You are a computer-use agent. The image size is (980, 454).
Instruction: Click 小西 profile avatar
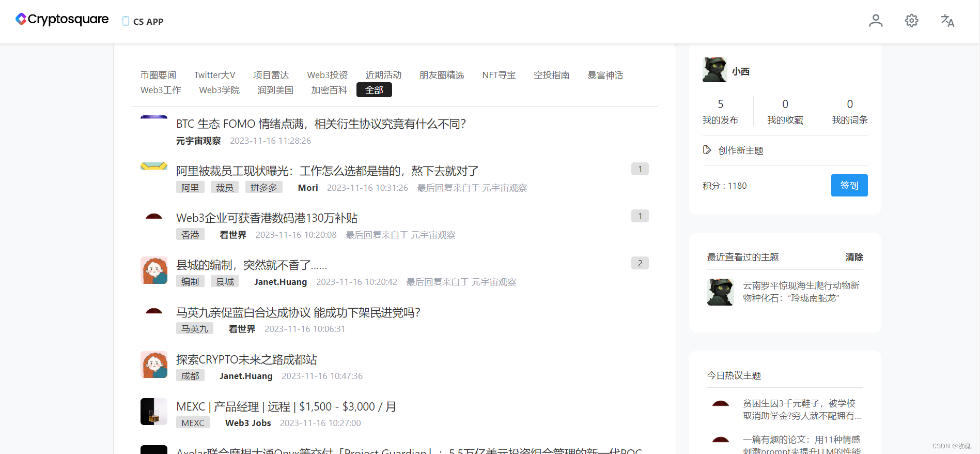[x=715, y=70]
